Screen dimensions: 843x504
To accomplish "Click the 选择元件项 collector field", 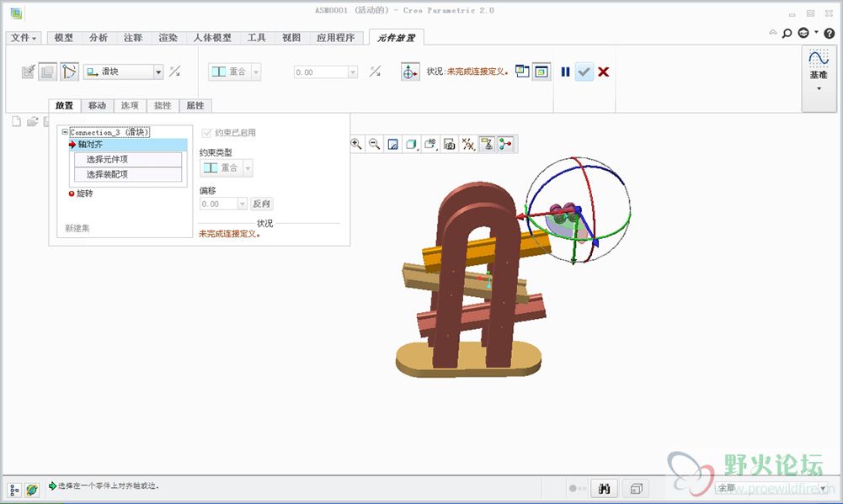I will click(x=128, y=160).
